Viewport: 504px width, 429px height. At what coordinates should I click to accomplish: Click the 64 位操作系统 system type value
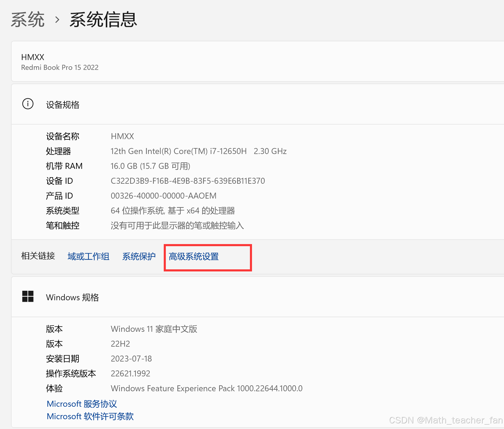[x=173, y=210]
